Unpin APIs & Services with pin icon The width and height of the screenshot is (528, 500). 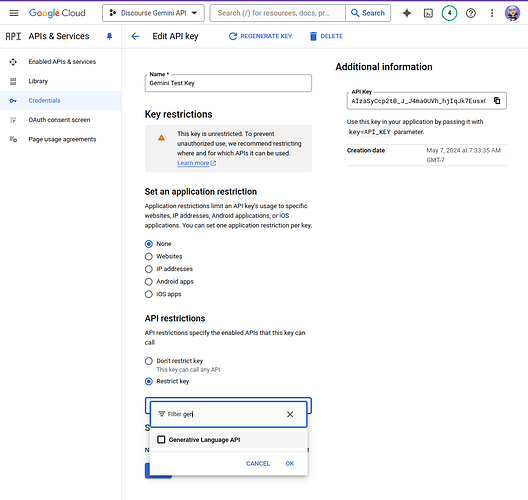(x=109, y=36)
